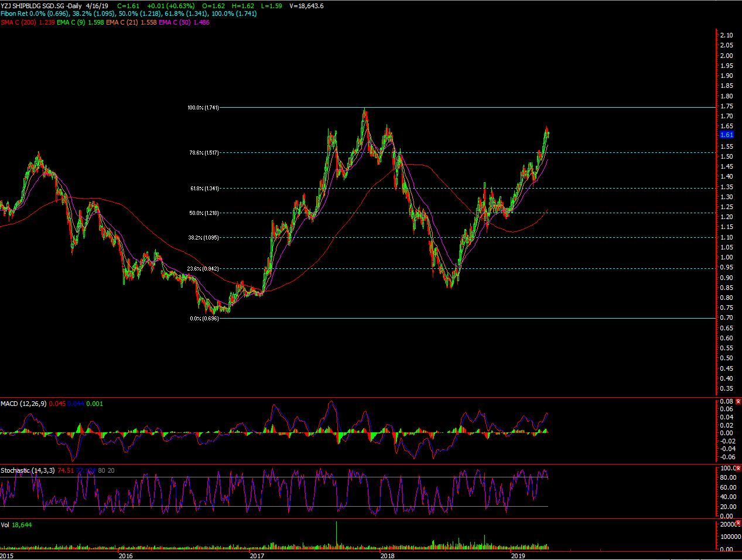This screenshot has height=560, width=742.
Task: Click the SMA C (200) legend label
Action: click(x=18, y=22)
